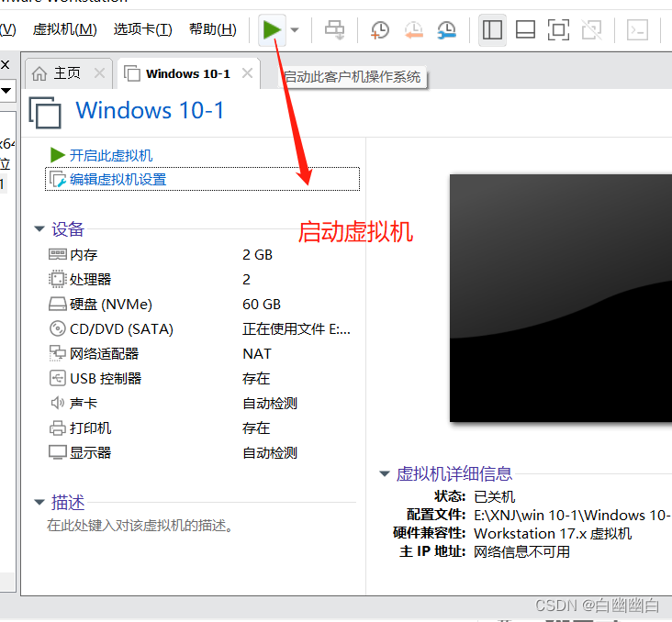Open the snapshot manager icon
The width and height of the screenshot is (672, 622).
coord(446,30)
